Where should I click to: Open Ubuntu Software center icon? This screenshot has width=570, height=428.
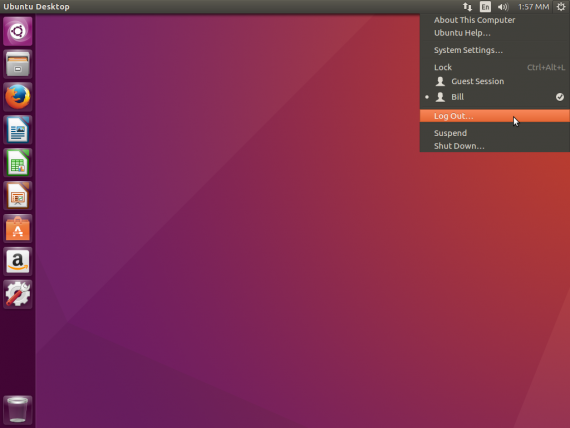coord(17,228)
